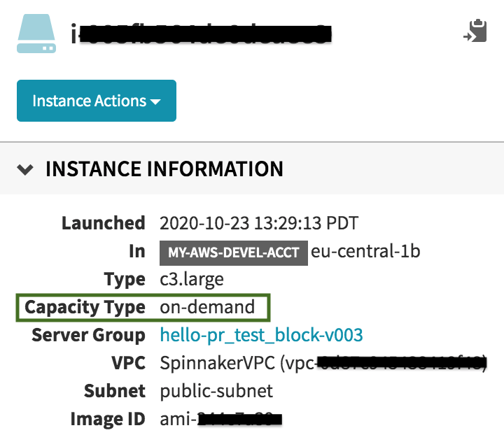The image size is (504, 442).
Task: Click the ami image ID value
Action: pyautogui.click(x=220, y=419)
